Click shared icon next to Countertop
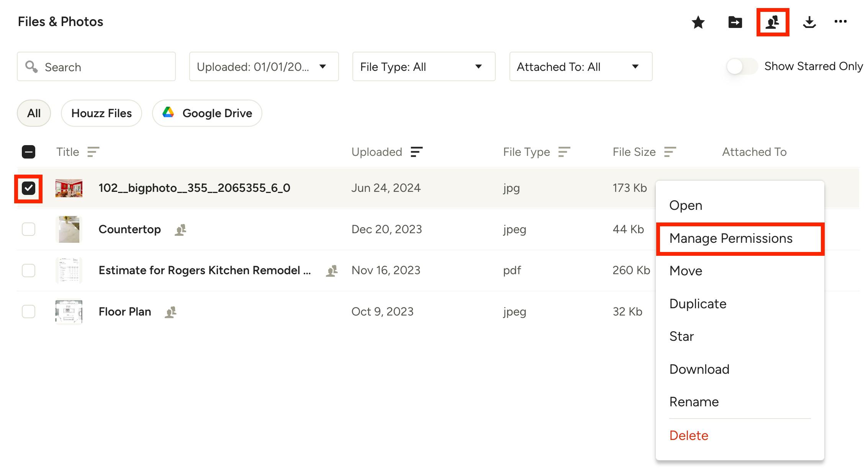 point(180,230)
